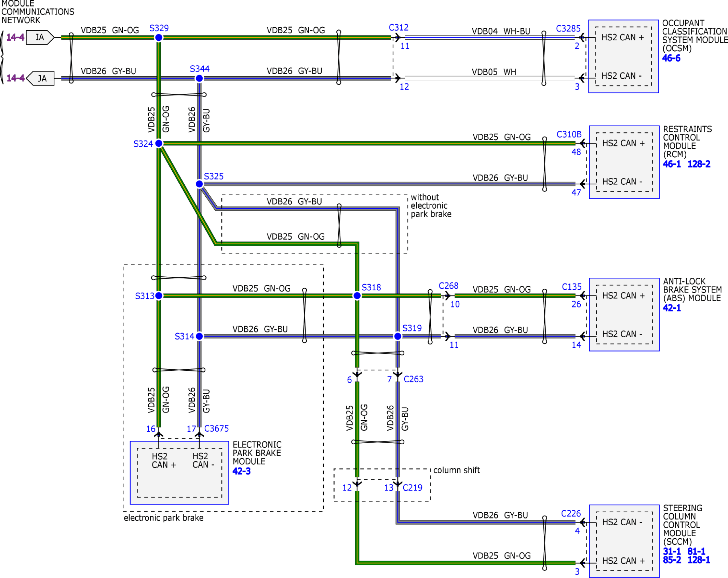Select splice S318 node
Image resolution: width=728 pixels, height=578 pixels.
click(x=357, y=295)
